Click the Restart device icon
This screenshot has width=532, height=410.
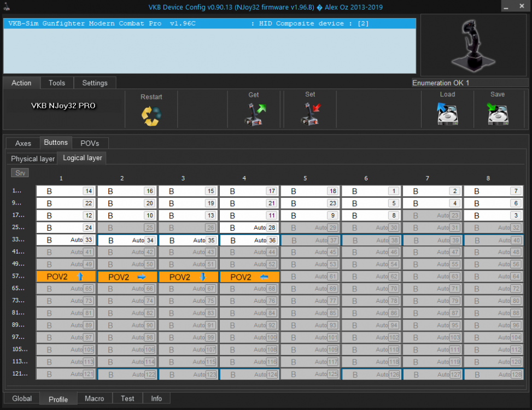(x=151, y=115)
